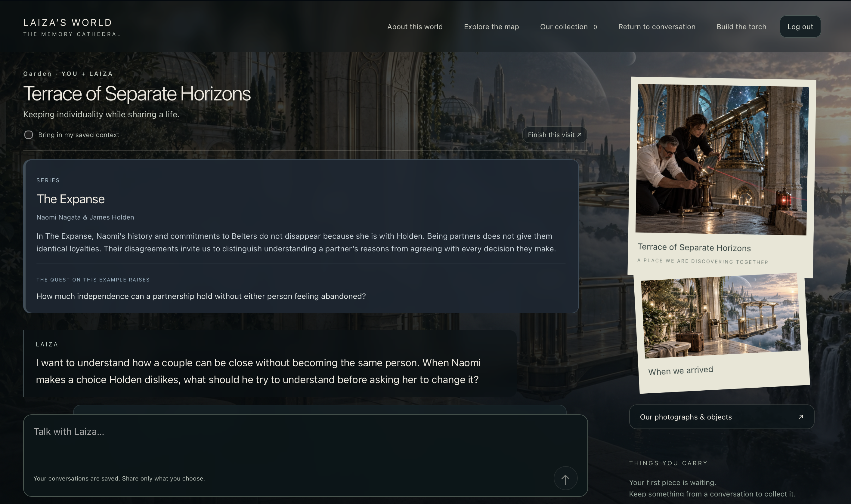Open the Terrace of Separate Horizons photo
Viewport: 851px width, 504px height.
pos(722,159)
